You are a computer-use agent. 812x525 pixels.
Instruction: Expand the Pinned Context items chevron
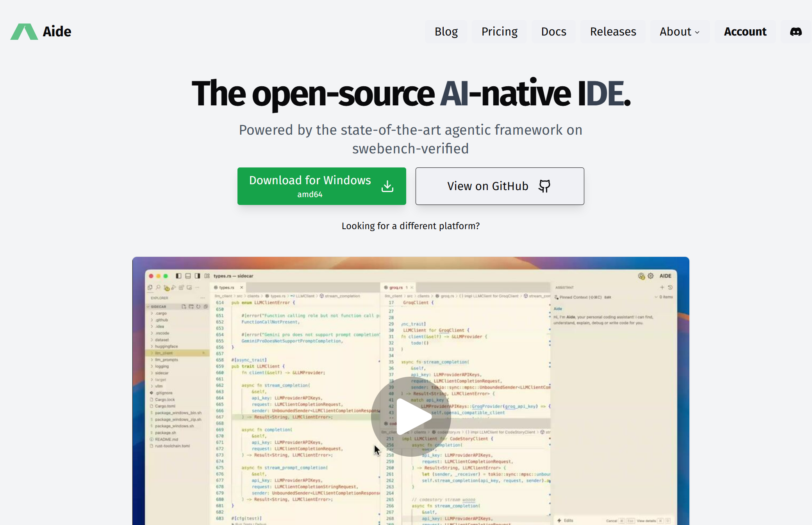[x=656, y=297]
